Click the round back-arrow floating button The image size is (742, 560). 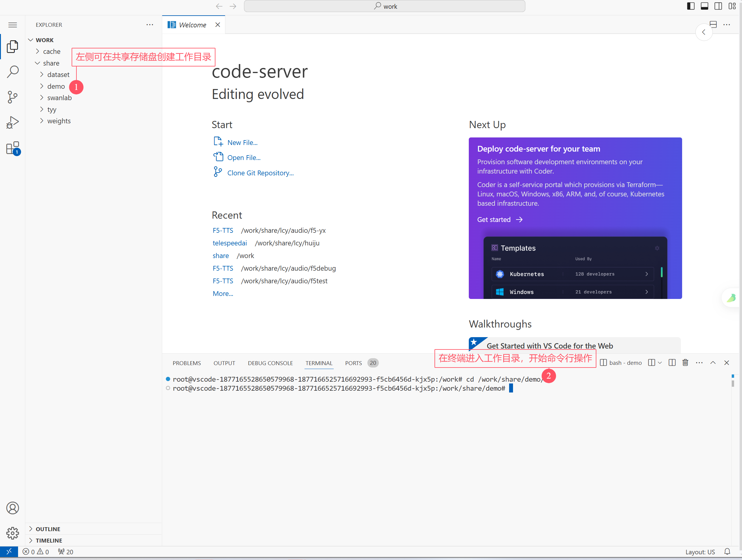point(704,32)
